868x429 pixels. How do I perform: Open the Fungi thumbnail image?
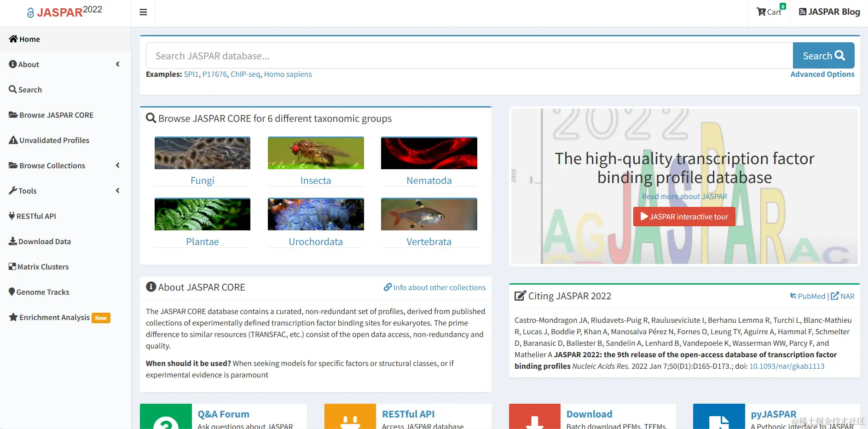(x=203, y=153)
